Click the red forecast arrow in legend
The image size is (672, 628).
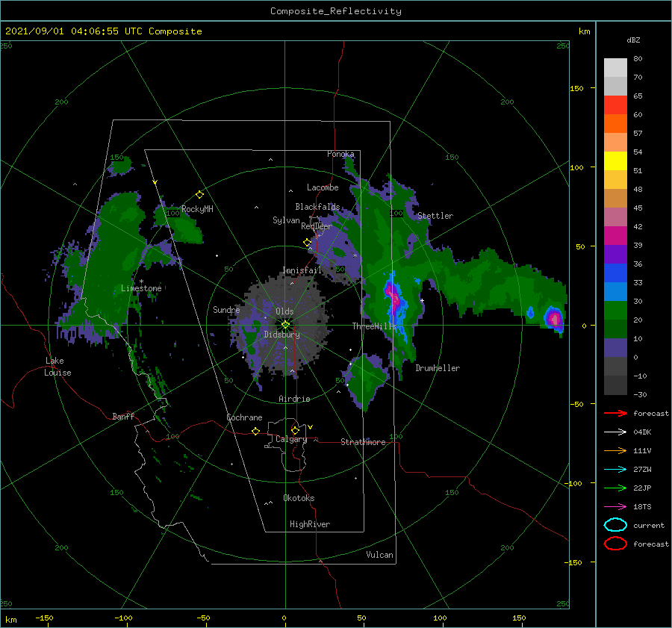pos(615,413)
